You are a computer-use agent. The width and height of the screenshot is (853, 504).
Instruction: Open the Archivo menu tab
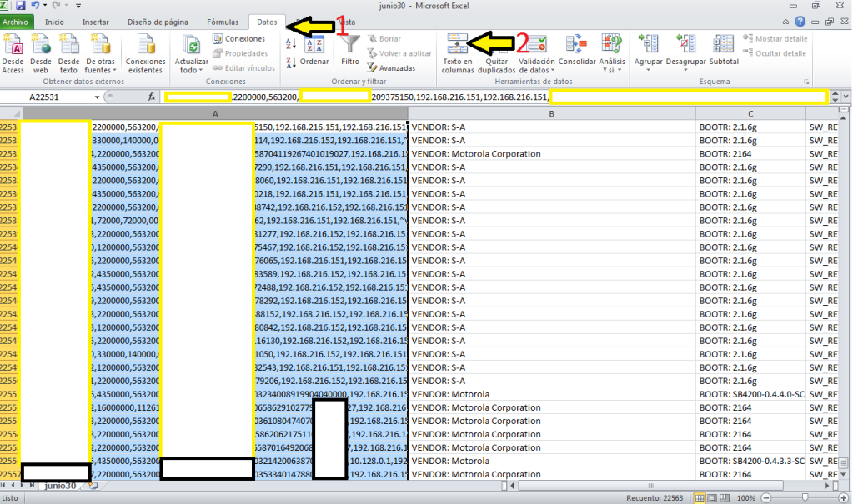(x=17, y=22)
